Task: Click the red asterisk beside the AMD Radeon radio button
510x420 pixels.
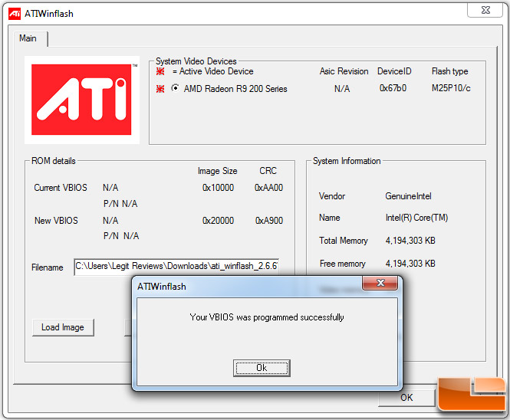Action: (x=160, y=89)
